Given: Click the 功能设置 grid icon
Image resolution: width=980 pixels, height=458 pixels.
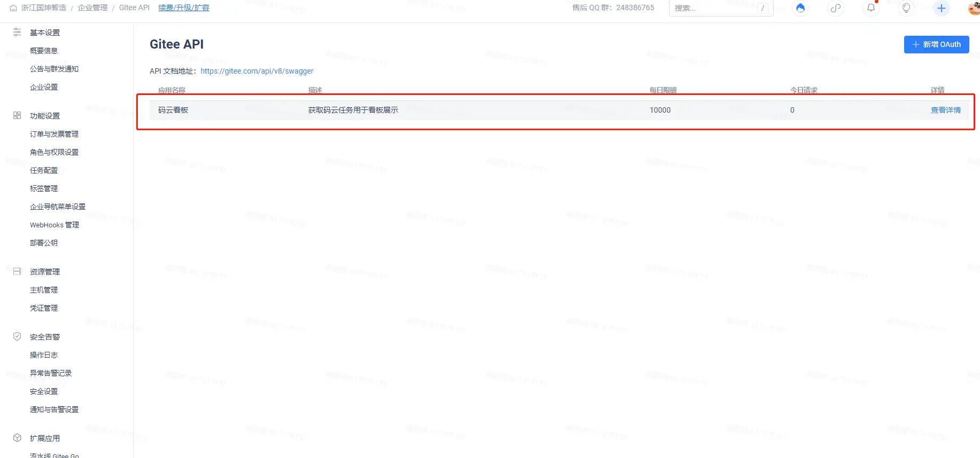Looking at the screenshot, I should coord(17,115).
